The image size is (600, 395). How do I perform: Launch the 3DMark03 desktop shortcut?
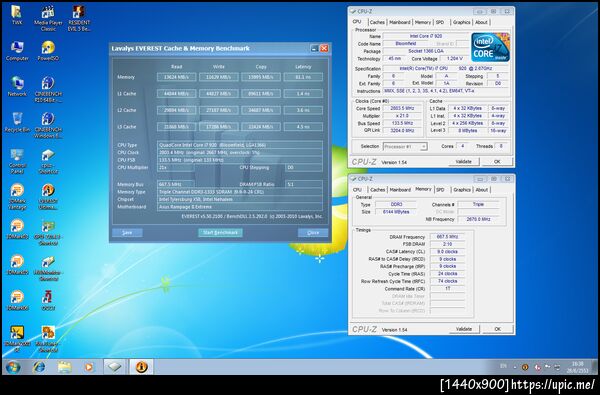[17, 229]
